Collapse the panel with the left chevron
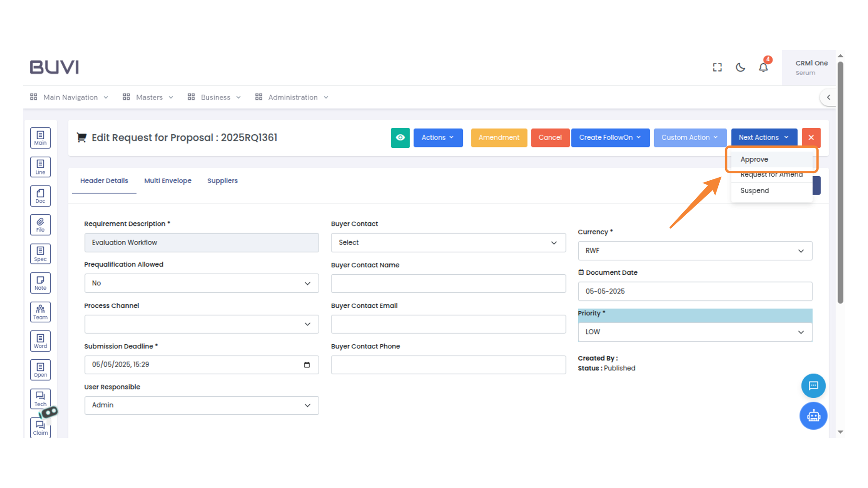The image size is (868, 488). click(x=828, y=97)
